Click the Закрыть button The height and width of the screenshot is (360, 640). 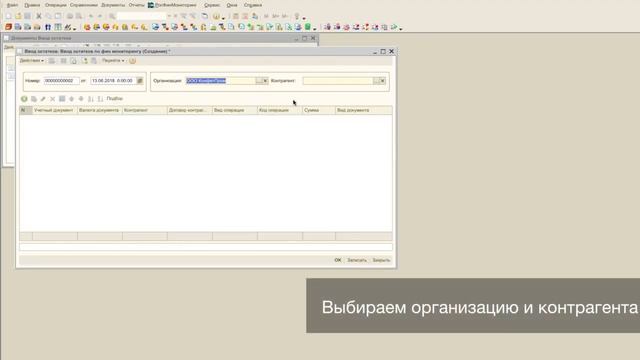click(381, 260)
